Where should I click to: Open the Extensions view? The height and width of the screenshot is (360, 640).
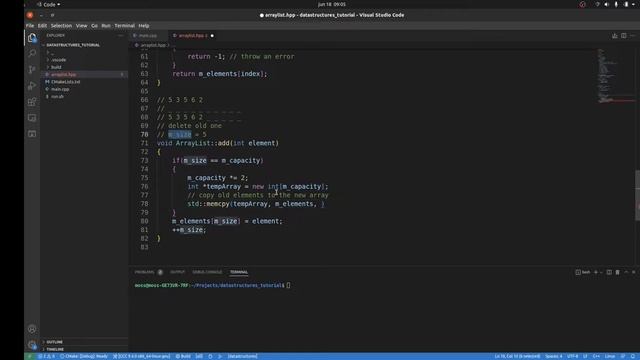[x=32, y=102]
